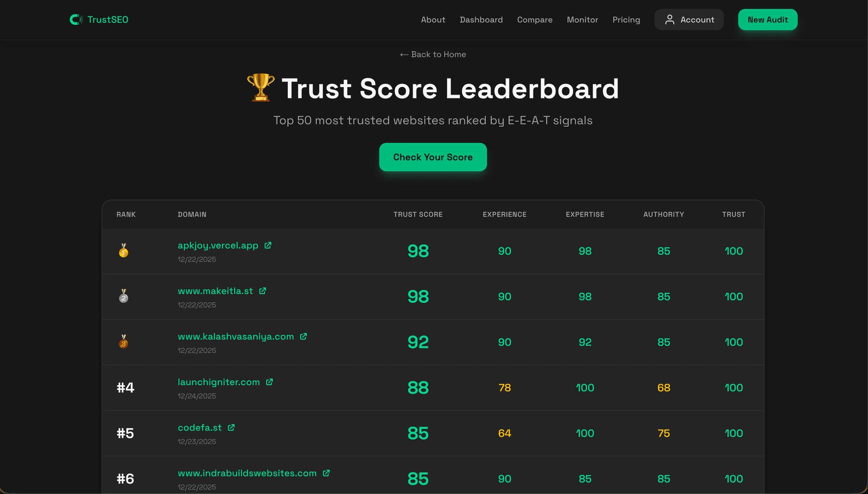Open external link beside codefa.st
Screen dimensions: 868x494
(x=231, y=428)
